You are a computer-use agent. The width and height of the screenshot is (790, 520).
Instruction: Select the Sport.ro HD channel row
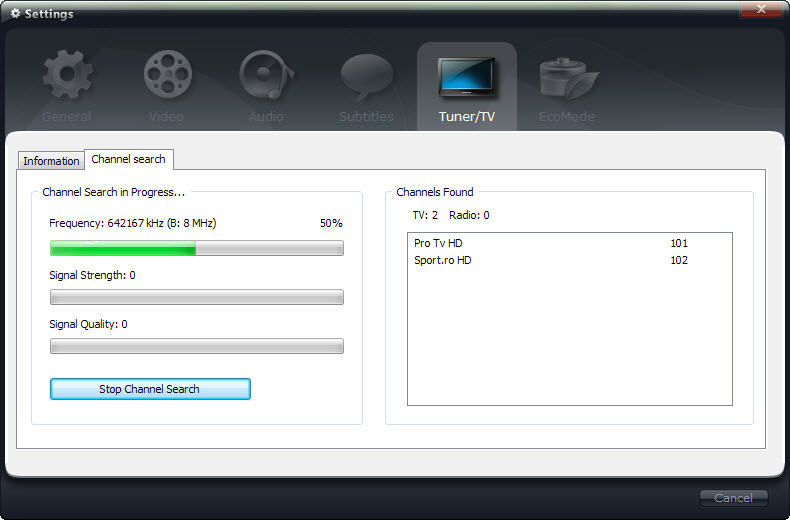click(569, 260)
